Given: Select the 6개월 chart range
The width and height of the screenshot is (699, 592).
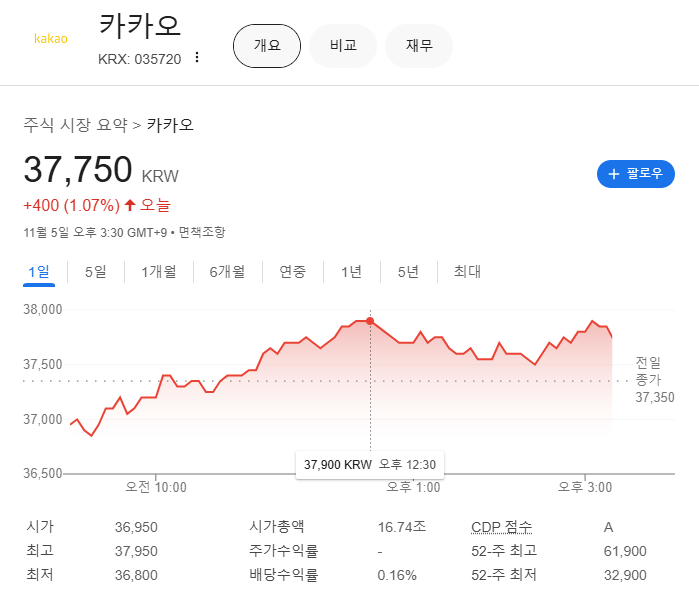Looking at the screenshot, I should [227, 271].
